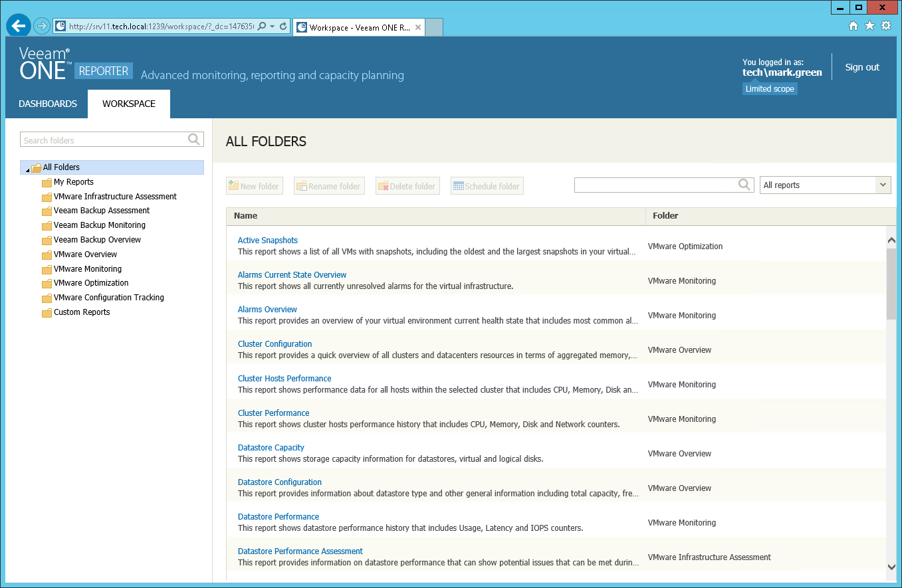Open the All reports filter dropdown
This screenshot has width=902, height=588.
tap(883, 185)
